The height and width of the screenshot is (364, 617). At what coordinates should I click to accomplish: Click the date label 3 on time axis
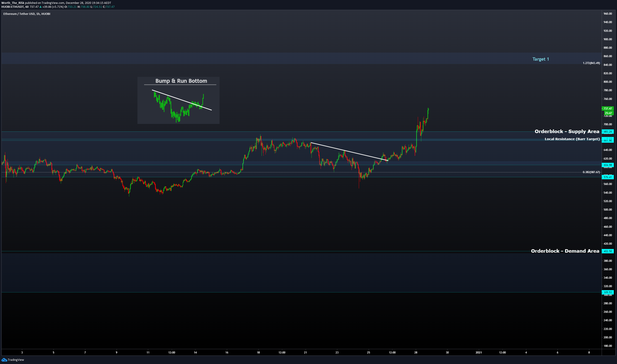click(x=22, y=353)
